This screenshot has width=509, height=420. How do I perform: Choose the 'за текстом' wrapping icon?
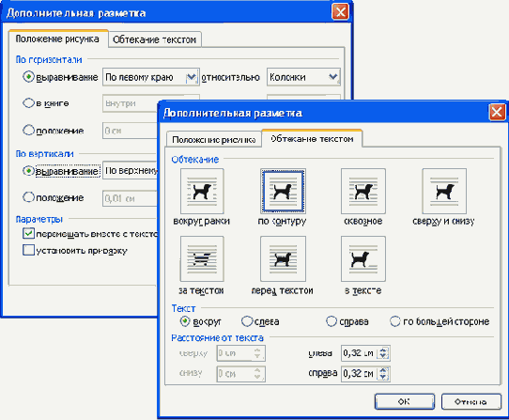[x=202, y=258]
